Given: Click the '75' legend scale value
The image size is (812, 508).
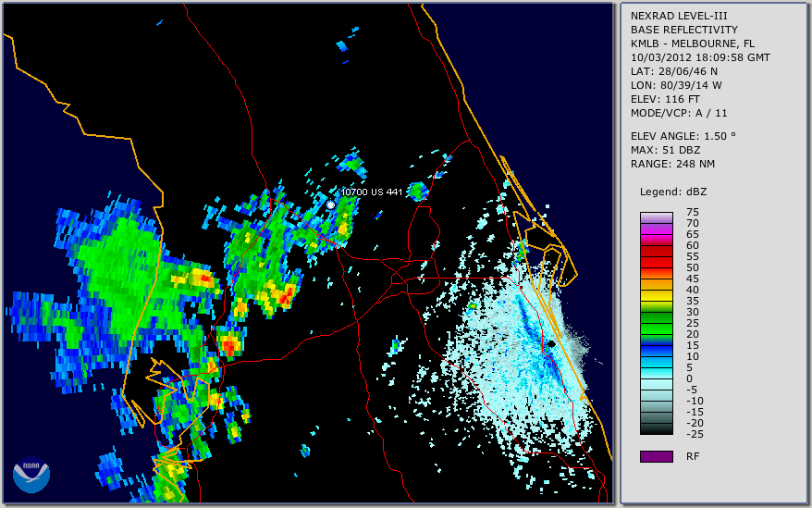Looking at the screenshot, I should coord(693,212).
